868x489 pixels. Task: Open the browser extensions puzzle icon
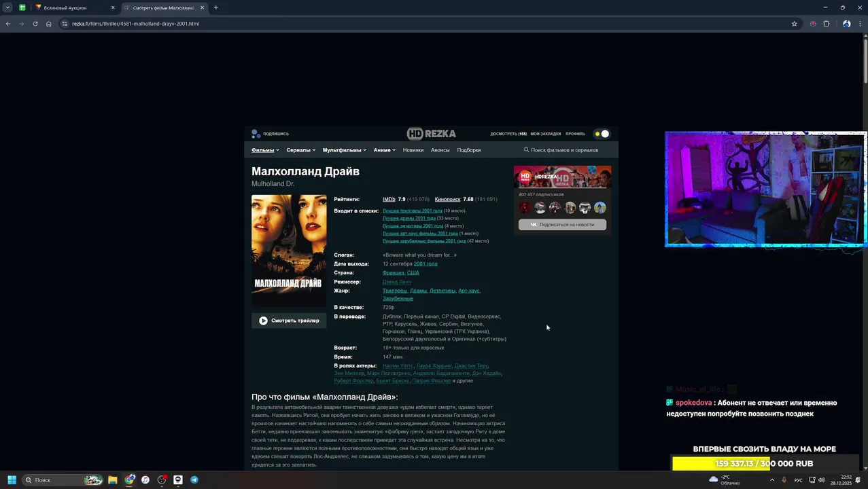point(827,24)
